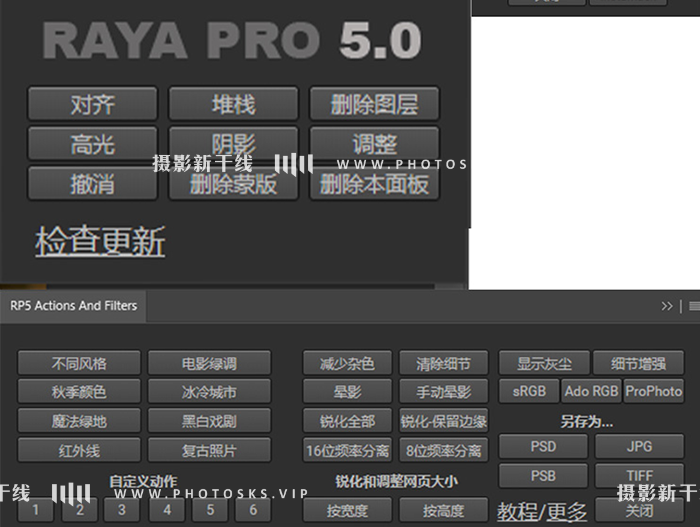Open the 教程/更多 link
Image resolution: width=700 pixels, height=527 pixels.
pyautogui.click(x=542, y=512)
